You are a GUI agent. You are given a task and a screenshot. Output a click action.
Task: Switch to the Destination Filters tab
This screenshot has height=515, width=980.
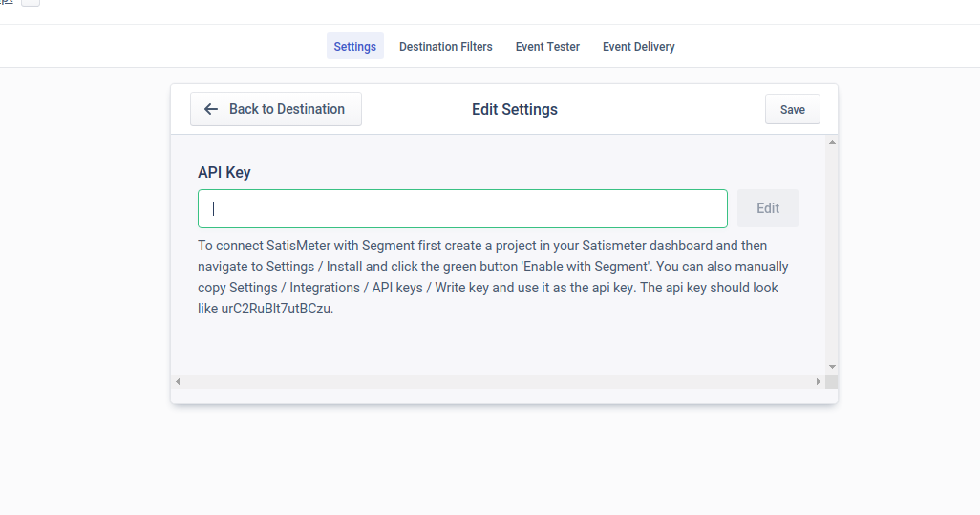[x=446, y=46]
